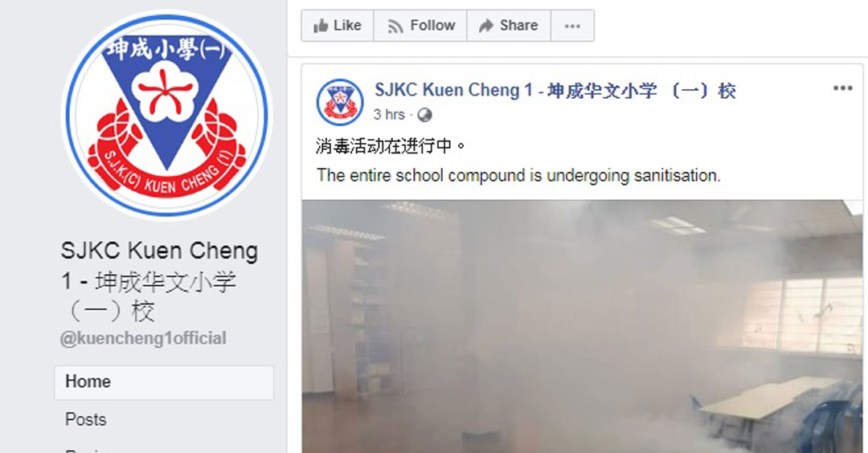The height and width of the screenshot is (453, 868).
Task: Open the large Kuen Cheng profile logo
Action: click(166, 115)
